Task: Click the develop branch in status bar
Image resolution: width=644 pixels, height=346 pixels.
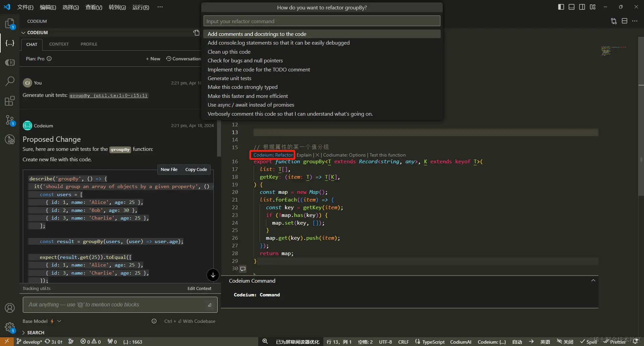Action: click(29, 342)
